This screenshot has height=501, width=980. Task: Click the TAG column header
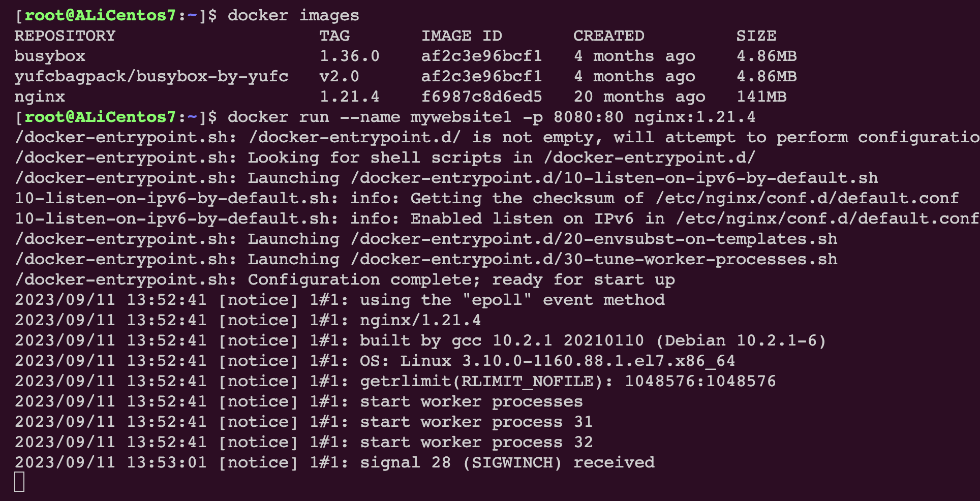(x=334, y=36)
